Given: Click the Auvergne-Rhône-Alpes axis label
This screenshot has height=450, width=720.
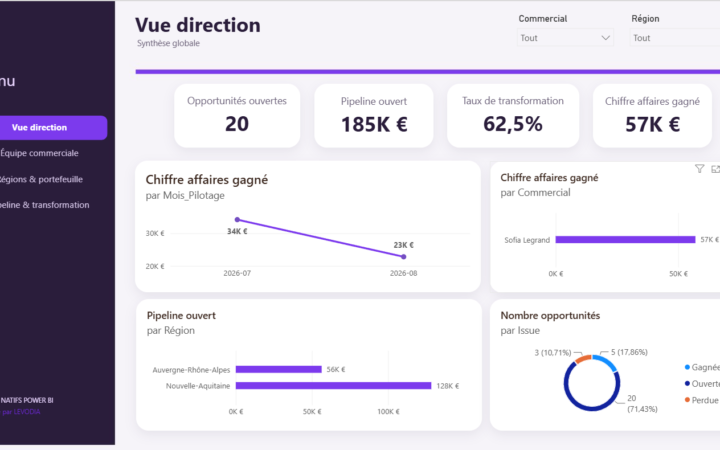Looking at the screenshot, I should [x=191, y=370].
